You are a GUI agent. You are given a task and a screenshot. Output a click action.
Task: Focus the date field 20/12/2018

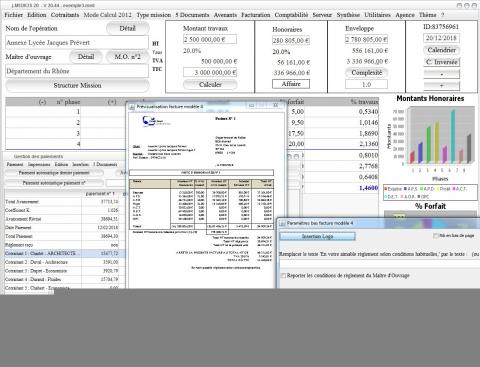(x=441, y=38)
